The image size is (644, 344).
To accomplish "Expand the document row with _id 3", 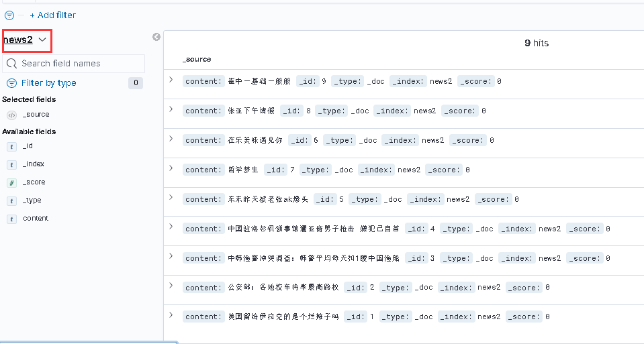I will [171, 256].
